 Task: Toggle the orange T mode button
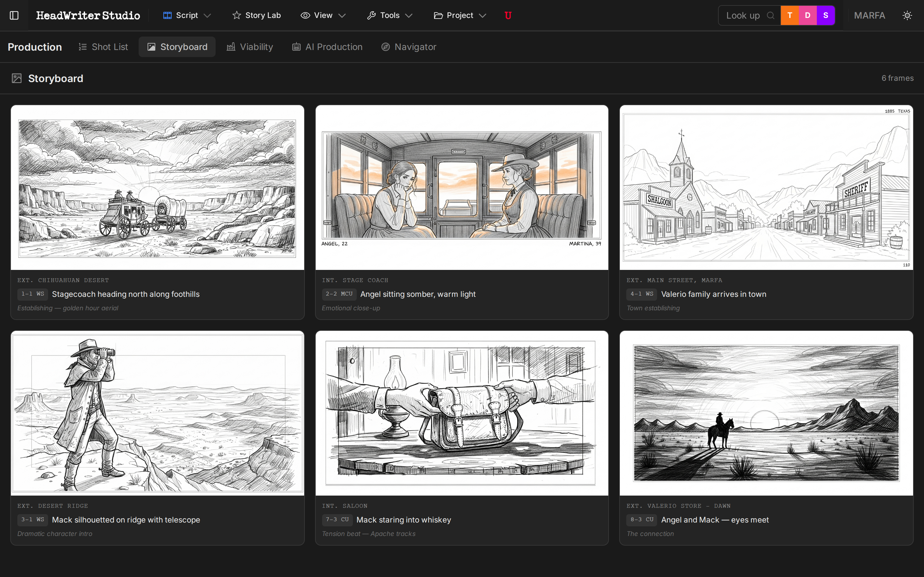(x=790, y=15)
